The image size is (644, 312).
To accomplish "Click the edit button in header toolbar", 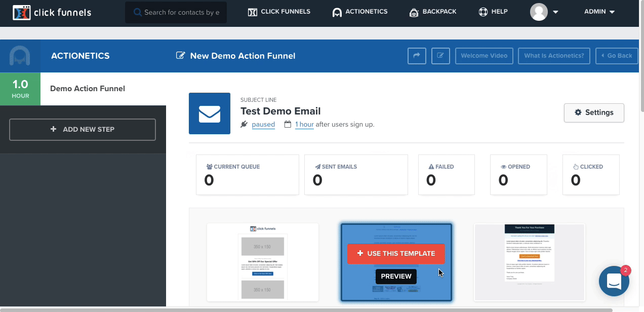I will tap(440, 56).
